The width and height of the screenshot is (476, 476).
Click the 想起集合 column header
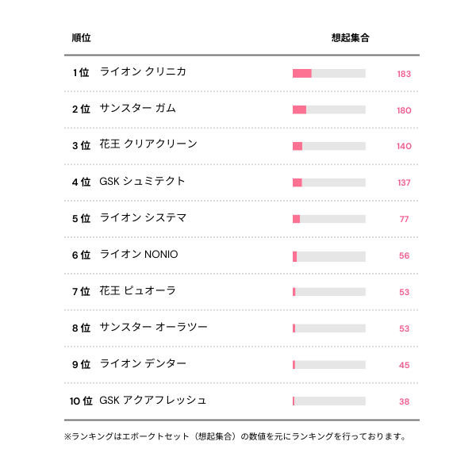(x=350, y=38)
